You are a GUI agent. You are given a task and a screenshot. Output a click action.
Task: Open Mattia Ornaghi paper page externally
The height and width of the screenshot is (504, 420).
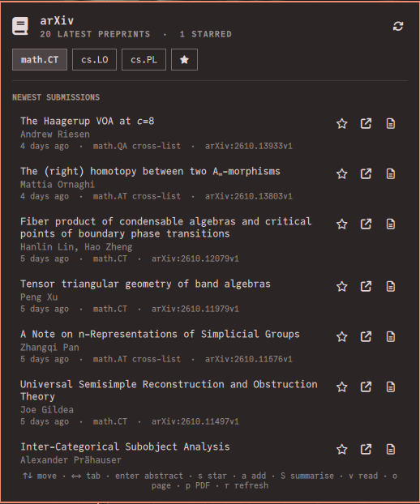[366, 174]
